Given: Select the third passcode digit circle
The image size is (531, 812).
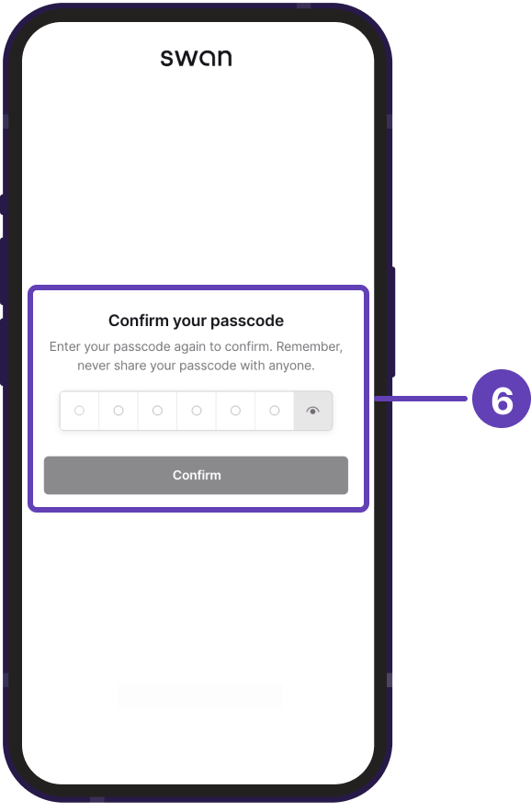Looking at the screenshot, I should coord(157,411).
